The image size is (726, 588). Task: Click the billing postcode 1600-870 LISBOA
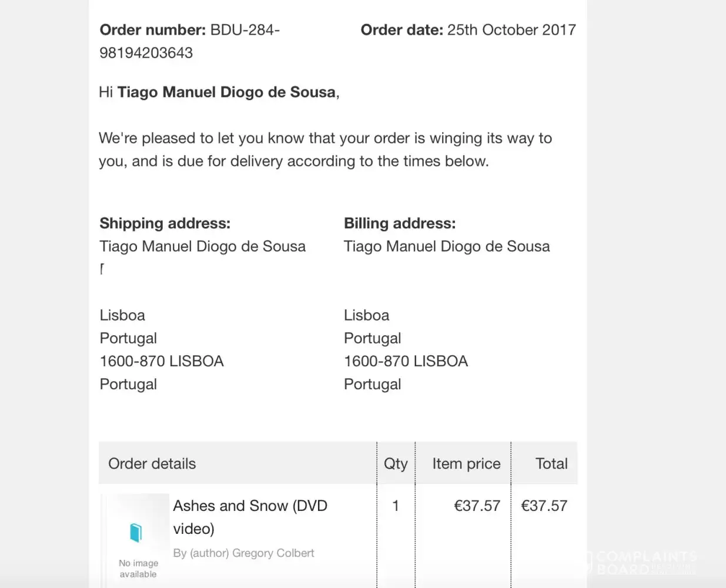(x=406, y=361)
